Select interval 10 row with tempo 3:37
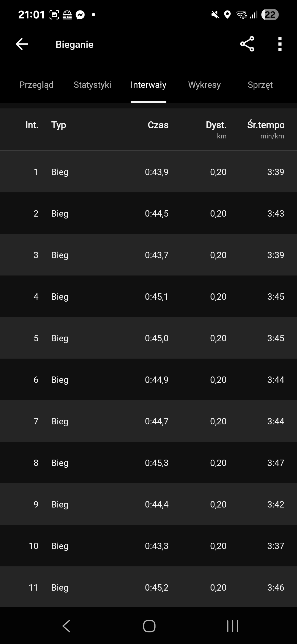Screen dimensions: 297x644 click(148, 546)
